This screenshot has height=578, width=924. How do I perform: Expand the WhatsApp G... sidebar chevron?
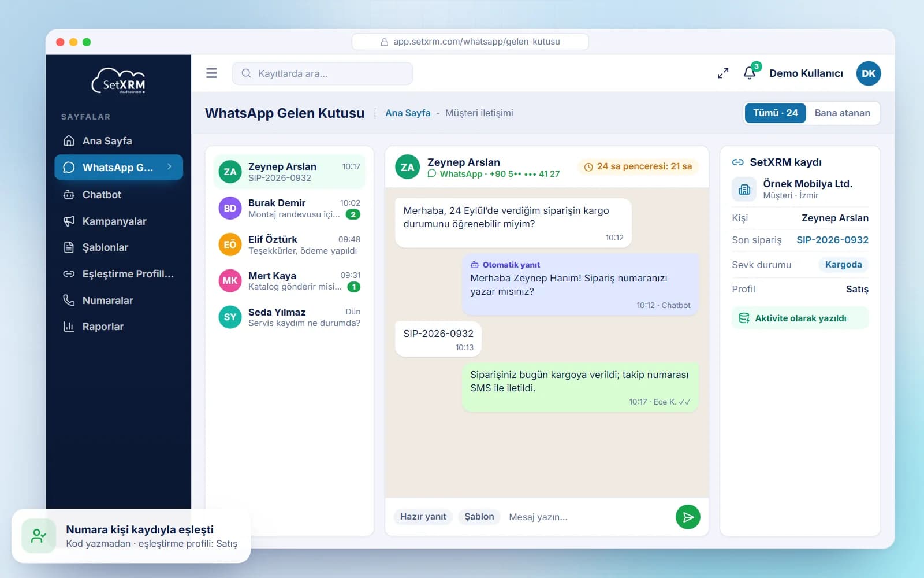(x=169, y=167)
